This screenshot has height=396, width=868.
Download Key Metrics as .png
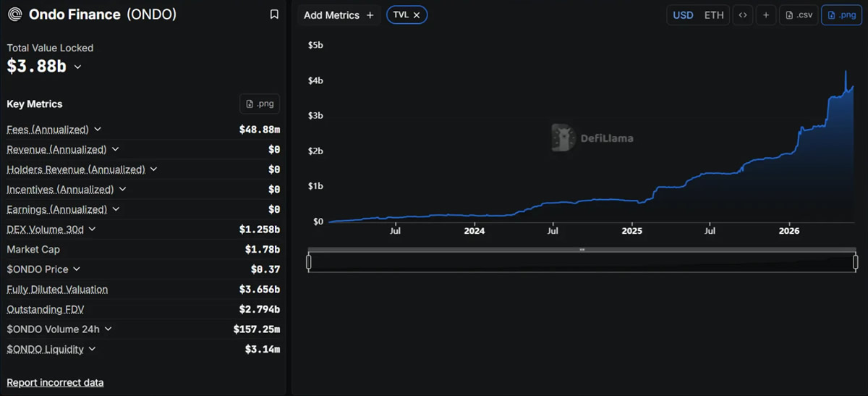[260, 104]
